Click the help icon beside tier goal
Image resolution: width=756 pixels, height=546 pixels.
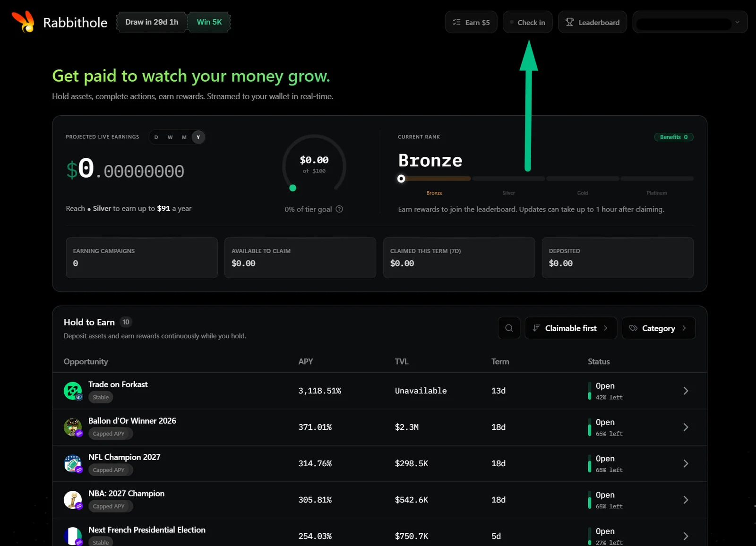point(339,209)
